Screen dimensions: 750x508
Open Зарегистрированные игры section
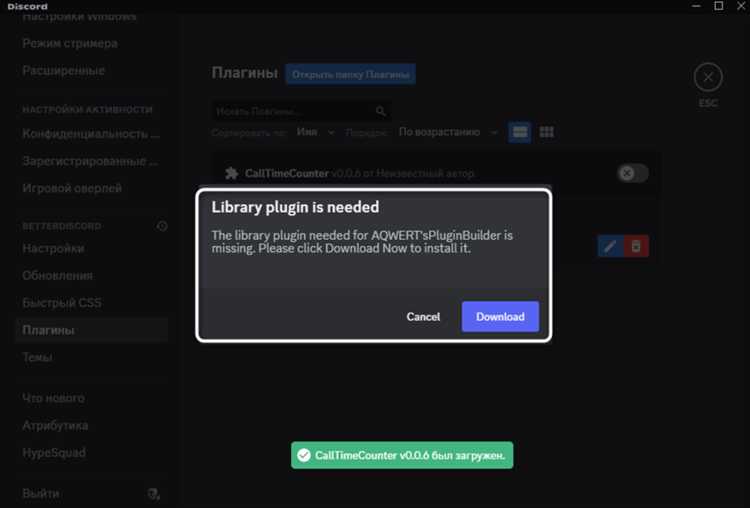pos(90,161)
